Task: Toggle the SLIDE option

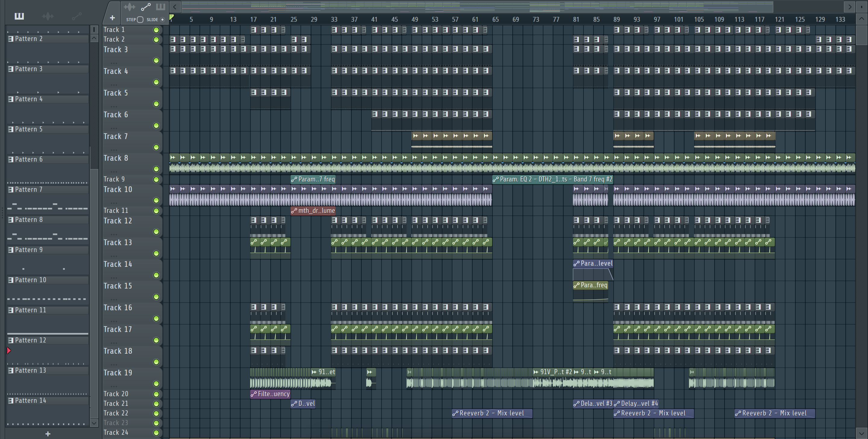Action: tap(162, 20)
